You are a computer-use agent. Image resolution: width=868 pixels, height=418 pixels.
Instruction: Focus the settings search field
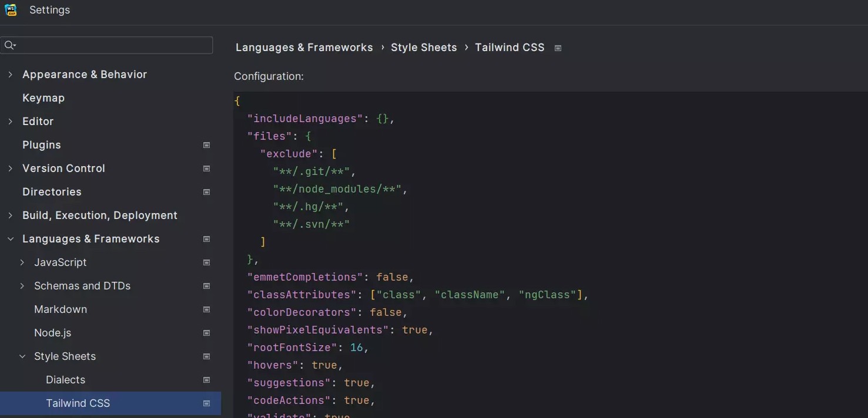(106, 45)
